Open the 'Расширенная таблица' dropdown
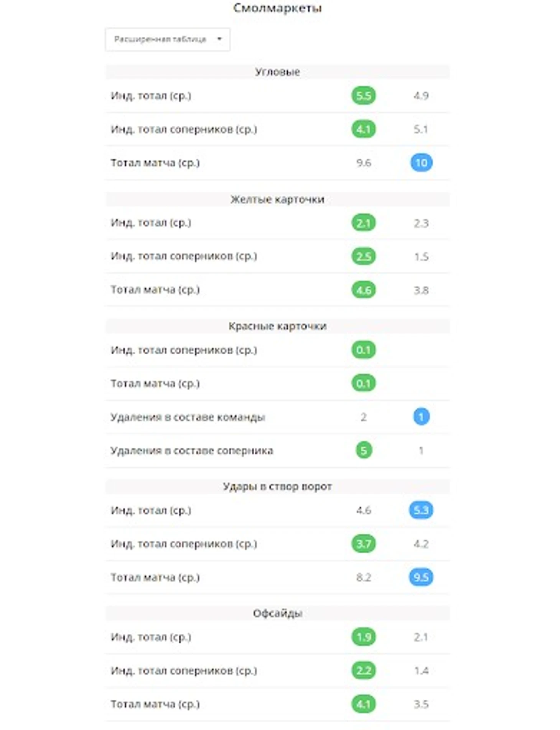560x730 pixels. (167, 39)
